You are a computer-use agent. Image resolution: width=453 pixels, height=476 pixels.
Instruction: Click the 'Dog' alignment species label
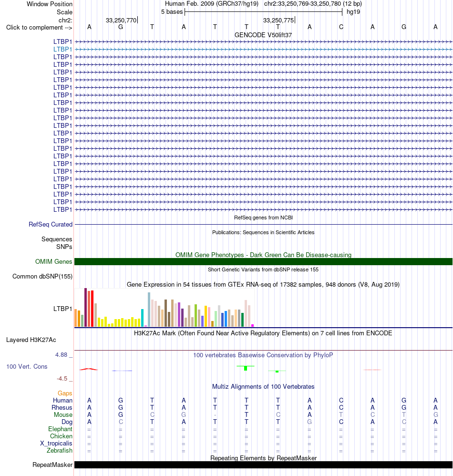click(67, 422)
